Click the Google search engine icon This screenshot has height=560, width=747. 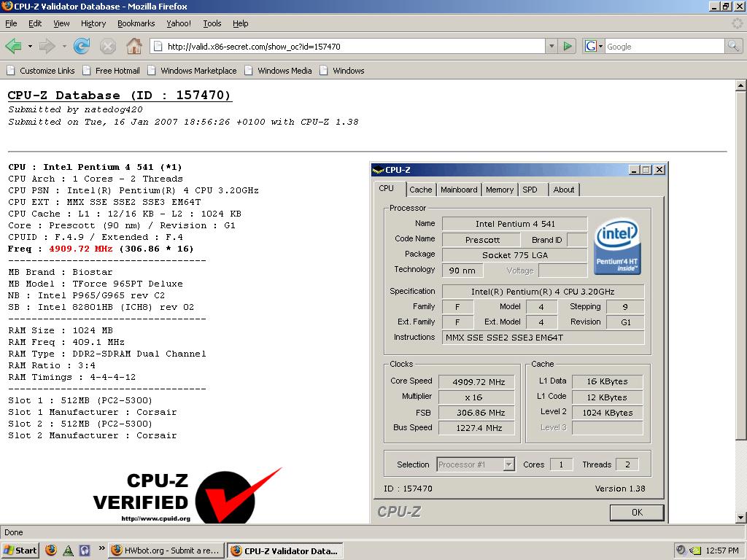(x=591, y=46)
